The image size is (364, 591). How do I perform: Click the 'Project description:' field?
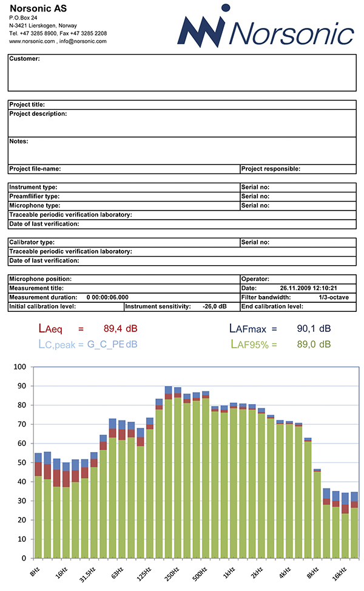pos(182,123)
